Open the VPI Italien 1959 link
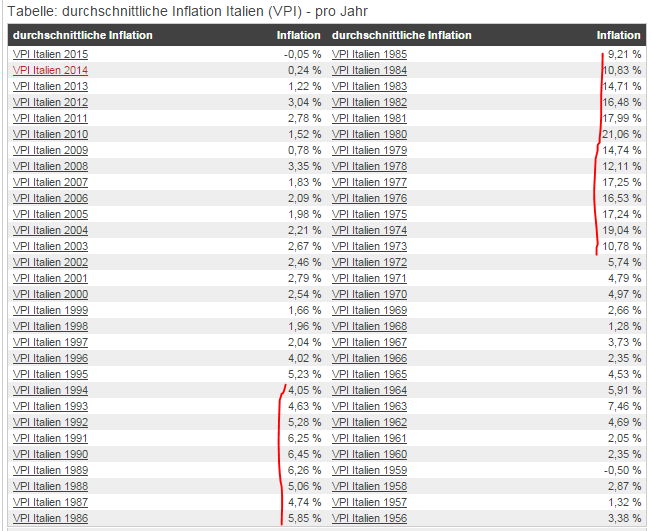The image size is (651, 531). (x=369, y=470)
